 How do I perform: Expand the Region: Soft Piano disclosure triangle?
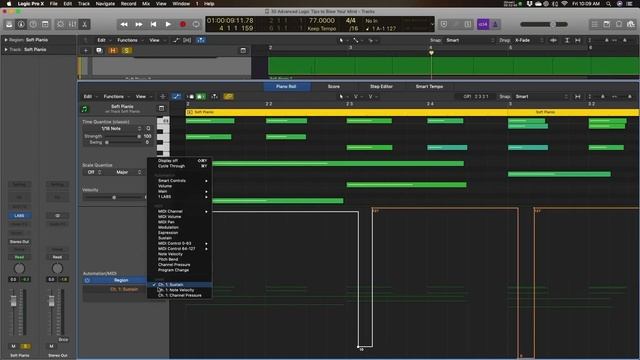click(x=6, y=40)
